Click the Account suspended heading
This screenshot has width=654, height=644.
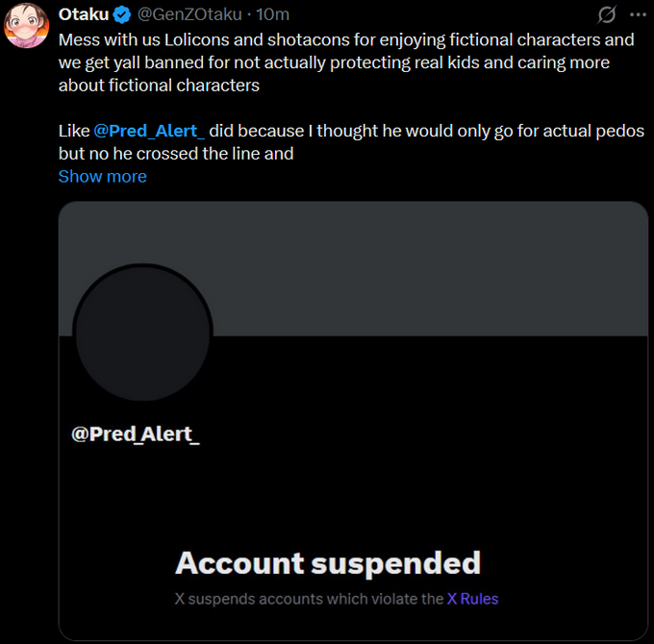327,562
